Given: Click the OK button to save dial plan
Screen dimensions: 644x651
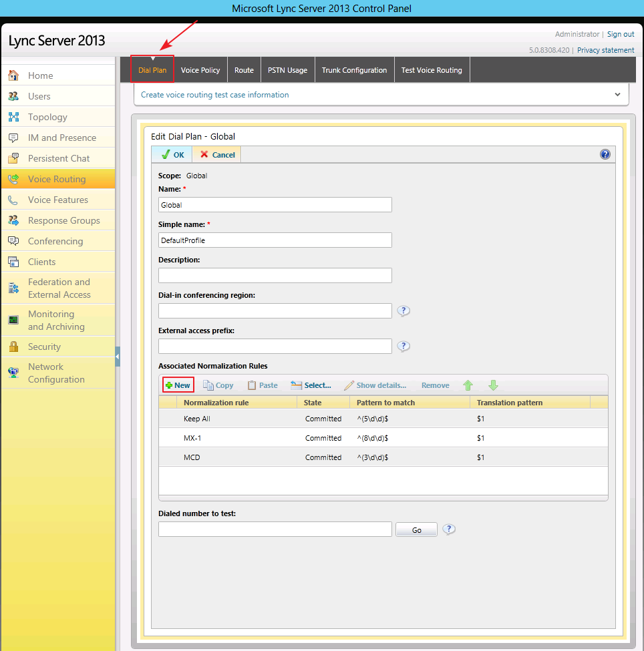Looking at the screenshot, I should tap(171, 154).
